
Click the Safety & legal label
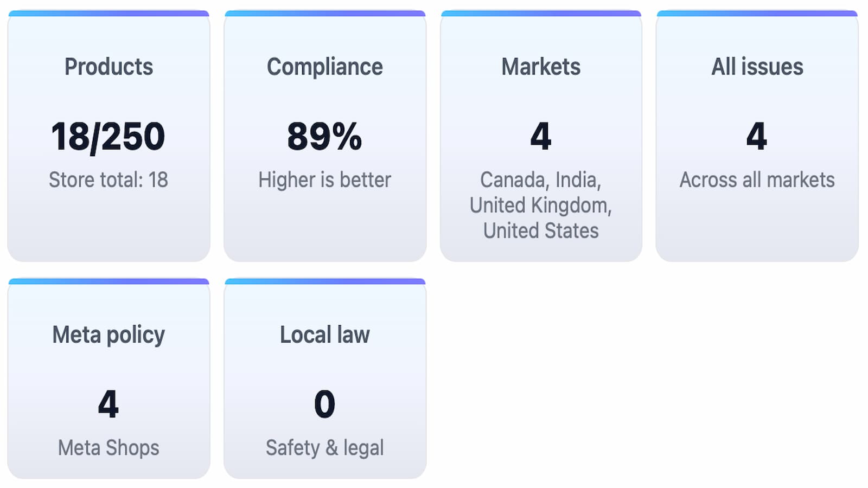point(324,448)
